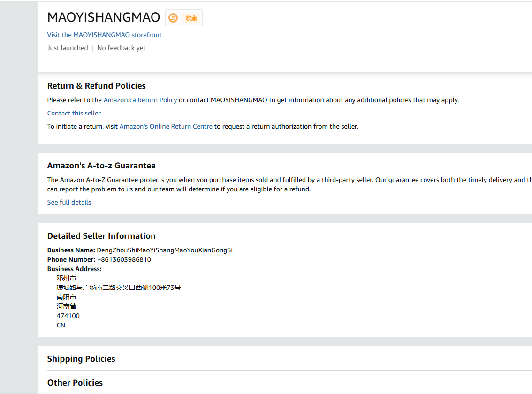Click the seller phone number +8613603986810

(x=124, y=259)
